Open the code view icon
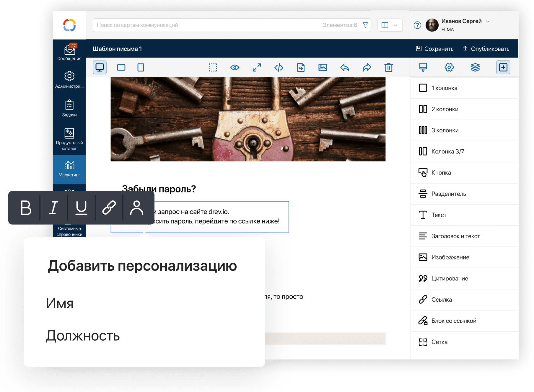The width and height of the screenshot is (534, 392). [279, 68]
